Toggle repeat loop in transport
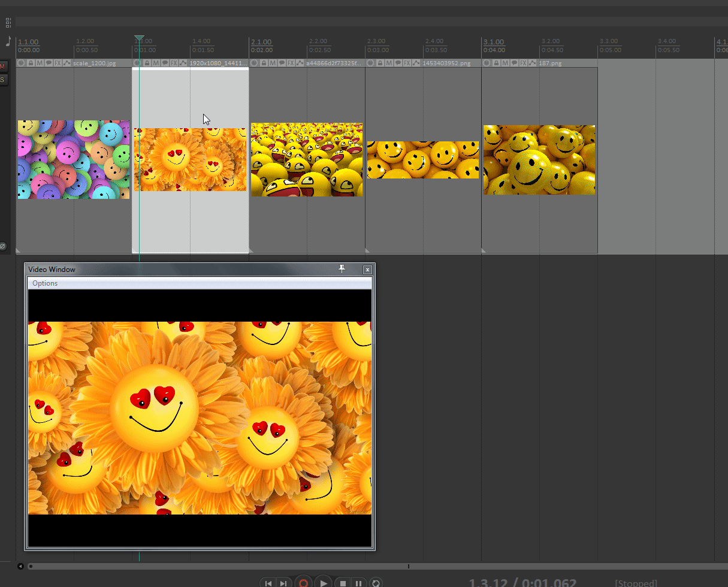 click(376, 583)
